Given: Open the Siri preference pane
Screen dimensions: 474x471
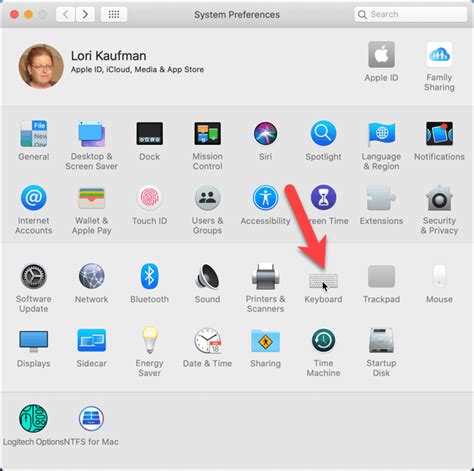Looking at the screenshot, I should [x=265, y=134].
